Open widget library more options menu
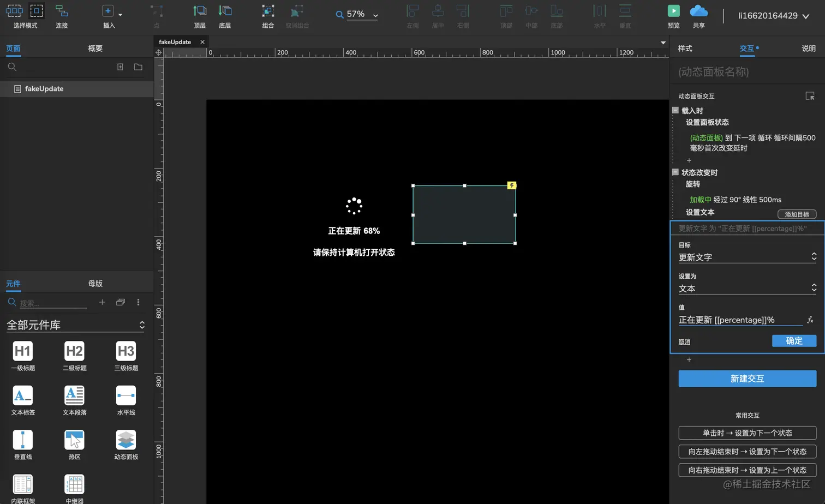This screenshot has width=825, height=504. pos(138,302)
